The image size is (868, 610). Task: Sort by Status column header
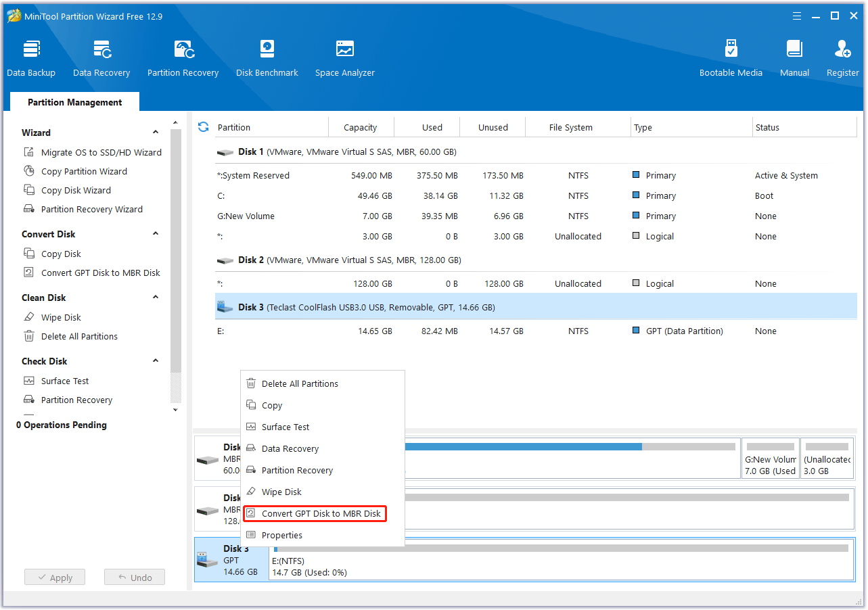(x=804, y=127)
